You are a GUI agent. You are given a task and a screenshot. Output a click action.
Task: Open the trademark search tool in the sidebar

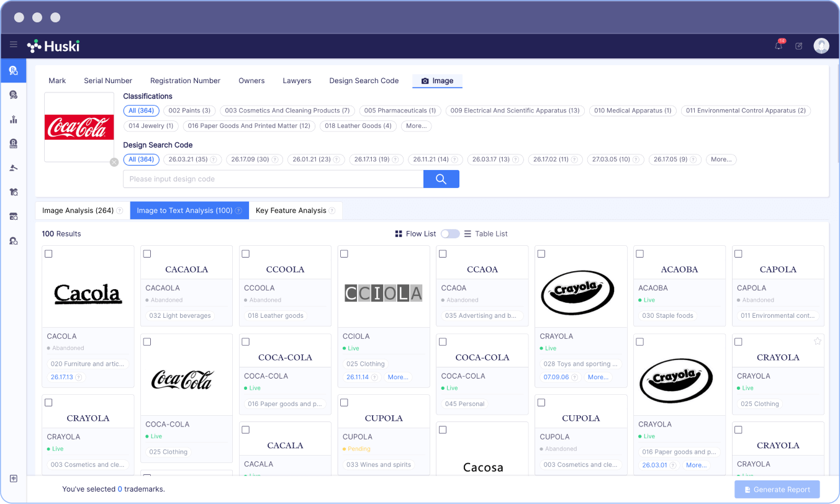click(x=14, y=70)
